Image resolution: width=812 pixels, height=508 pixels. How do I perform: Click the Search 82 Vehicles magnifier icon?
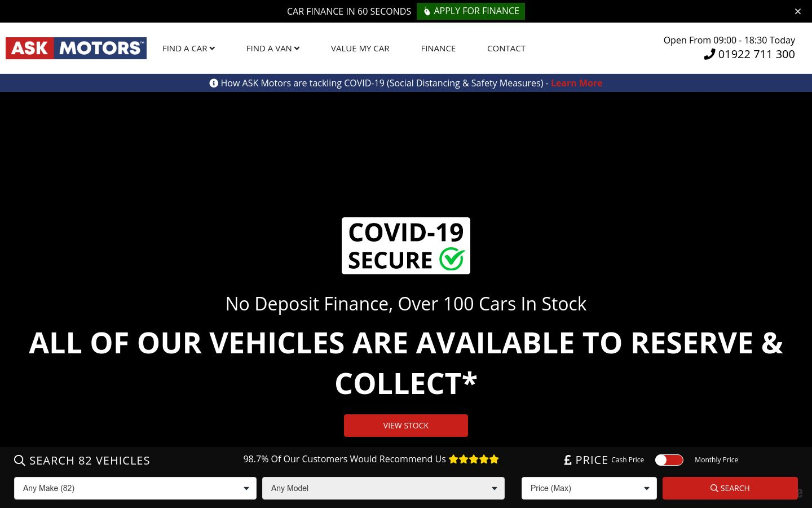20,461
